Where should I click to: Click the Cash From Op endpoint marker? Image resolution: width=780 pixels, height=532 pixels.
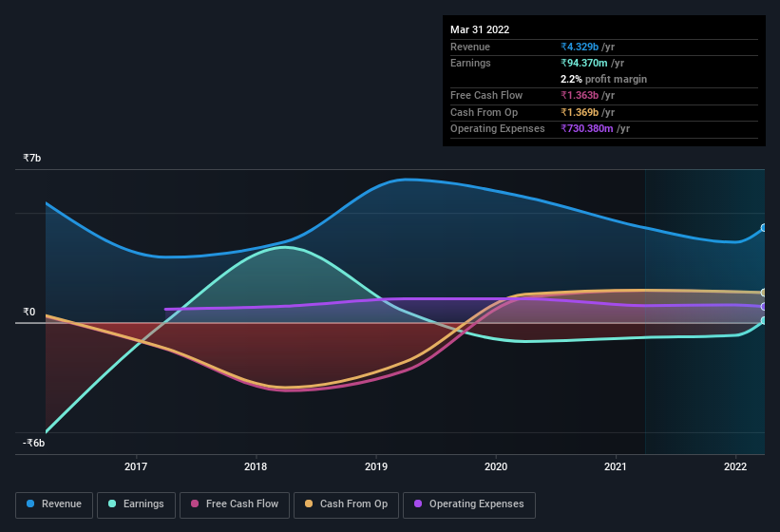pyautogui.click(x=764, y=293)
